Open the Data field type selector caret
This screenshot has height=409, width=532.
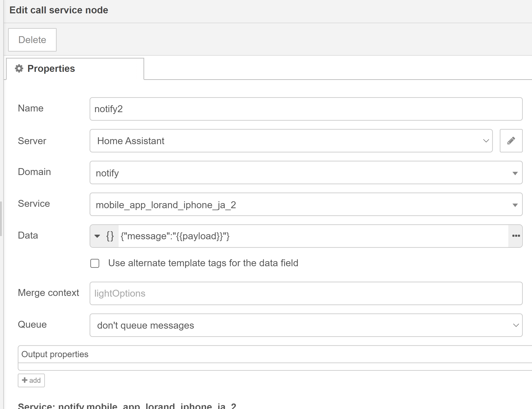(97, 236)
